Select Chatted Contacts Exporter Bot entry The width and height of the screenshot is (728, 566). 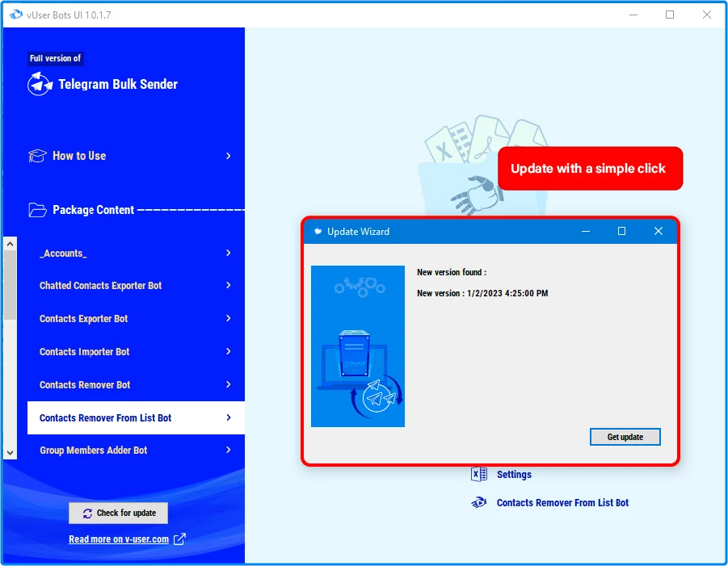(136, 285)
